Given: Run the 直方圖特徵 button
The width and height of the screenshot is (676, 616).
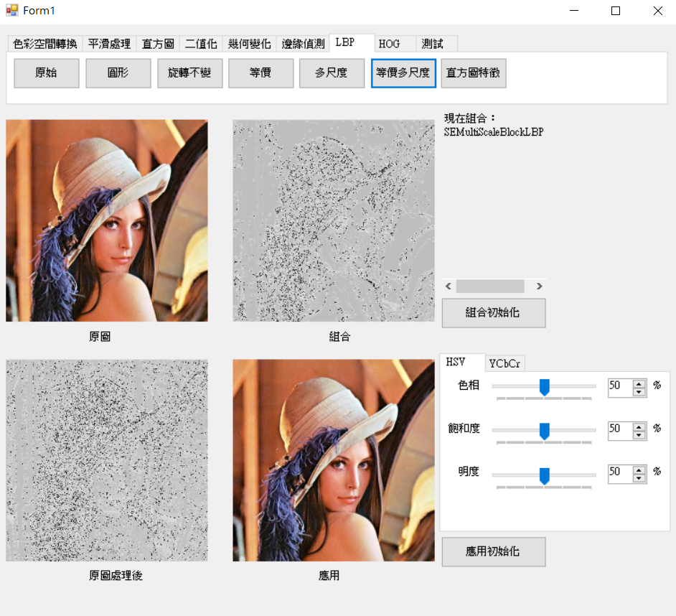Looking at the screenshot, I should point(474,73).
